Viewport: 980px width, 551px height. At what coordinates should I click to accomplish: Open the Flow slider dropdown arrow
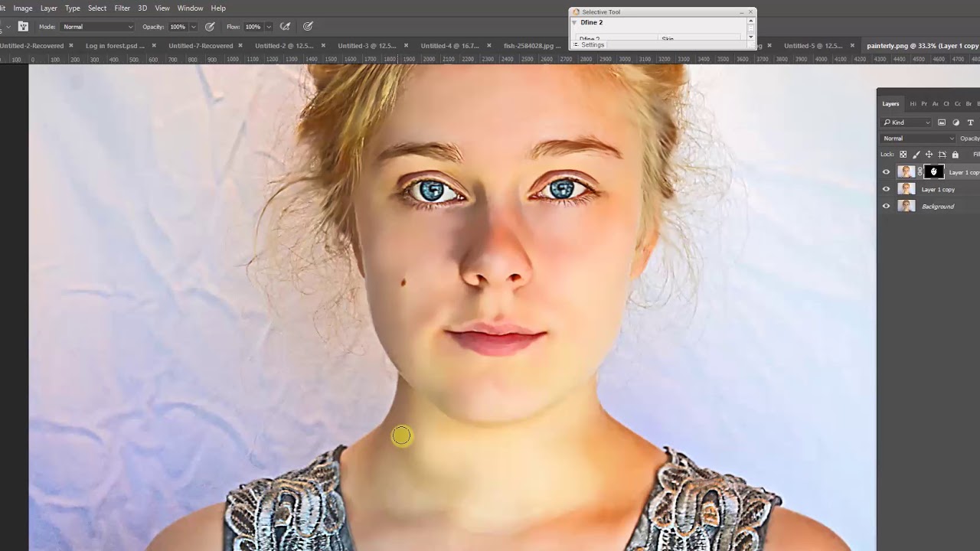[x=269, y=27]
